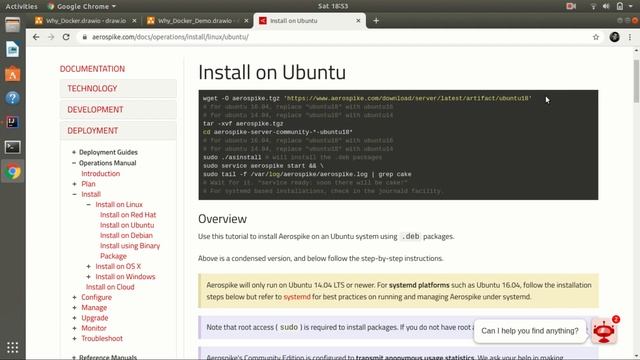Follow the systemd link in the yellow note
The width and height of the screenshot is (640, 360).
[x=297, y=297]
